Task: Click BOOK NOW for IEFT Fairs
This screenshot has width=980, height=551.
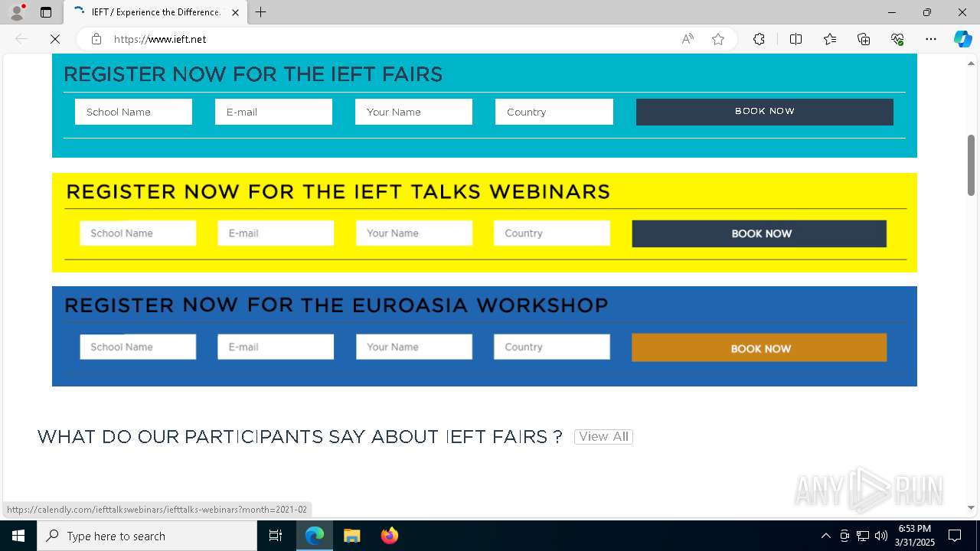Action: click(765, 112)
